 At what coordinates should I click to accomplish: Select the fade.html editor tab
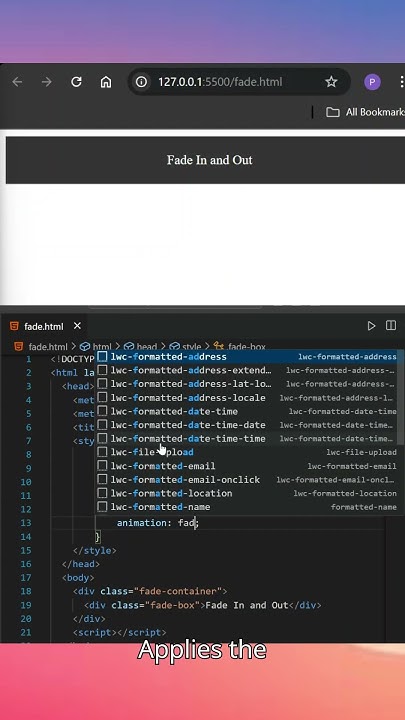tap(44, 326)
